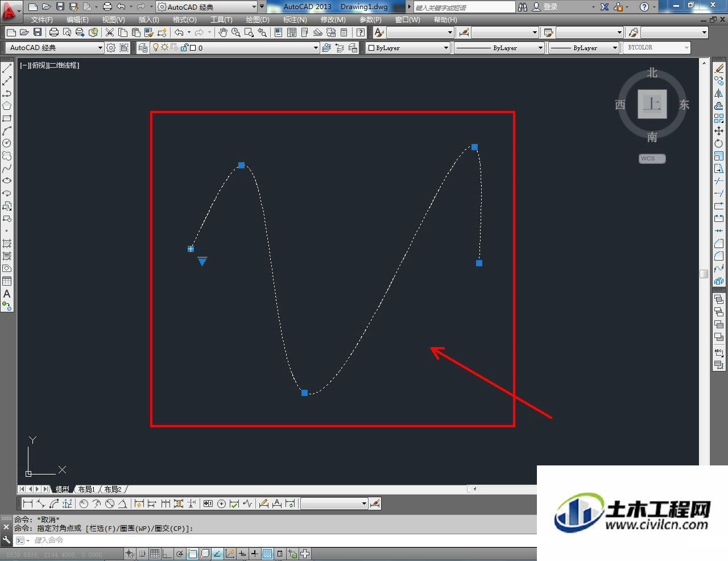This screenshot has height=561, width=728.
Task: Click the Pan hand tool
Action: (x=223, y=32)
